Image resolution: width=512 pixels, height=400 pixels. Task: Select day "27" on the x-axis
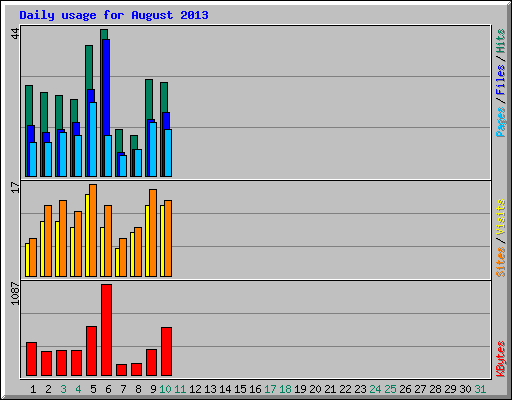pos(420,389)
